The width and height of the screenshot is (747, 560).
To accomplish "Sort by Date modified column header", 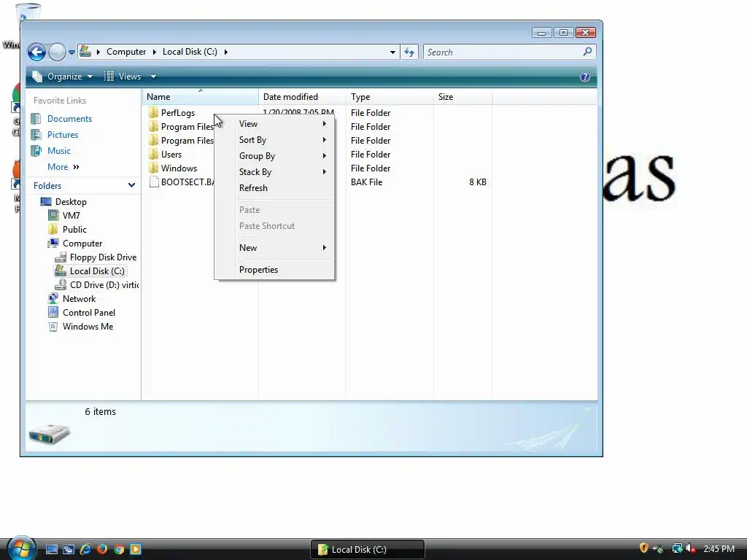I will (x=302, y=97).
